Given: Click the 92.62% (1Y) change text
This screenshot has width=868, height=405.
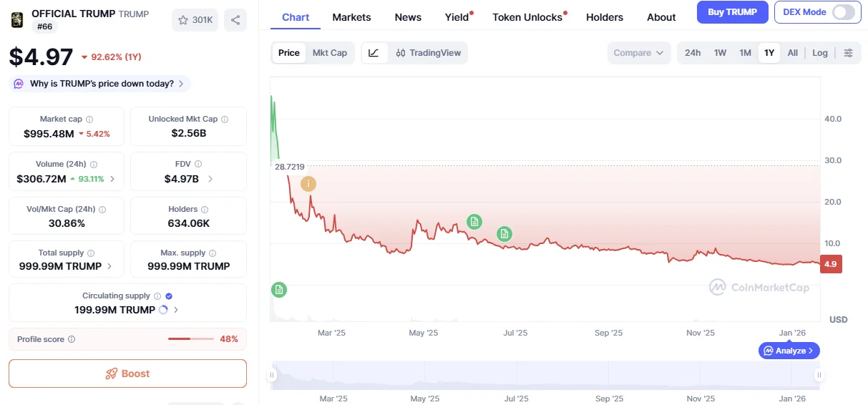Looking at the screenshot, I should (116, 57).
